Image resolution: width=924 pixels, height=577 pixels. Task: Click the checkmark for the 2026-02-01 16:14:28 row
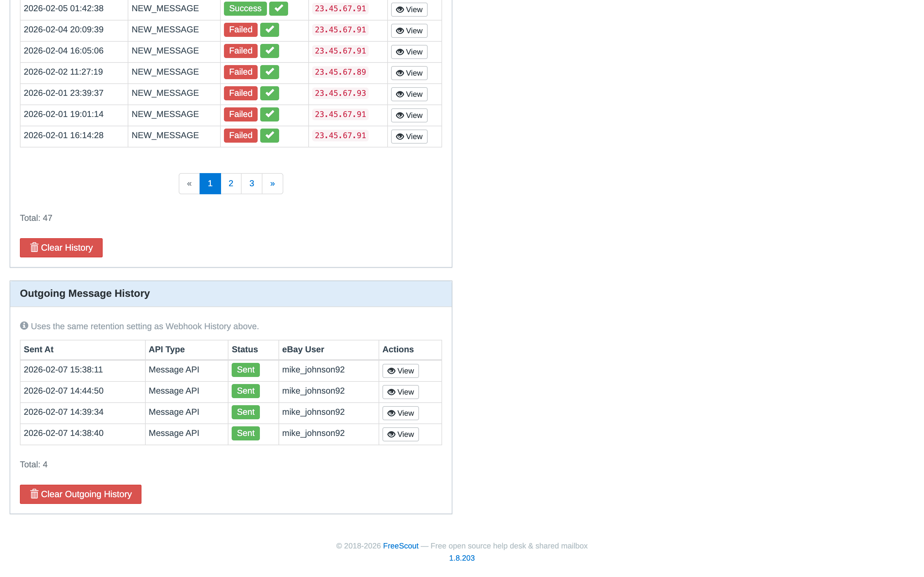pos(269,135)
